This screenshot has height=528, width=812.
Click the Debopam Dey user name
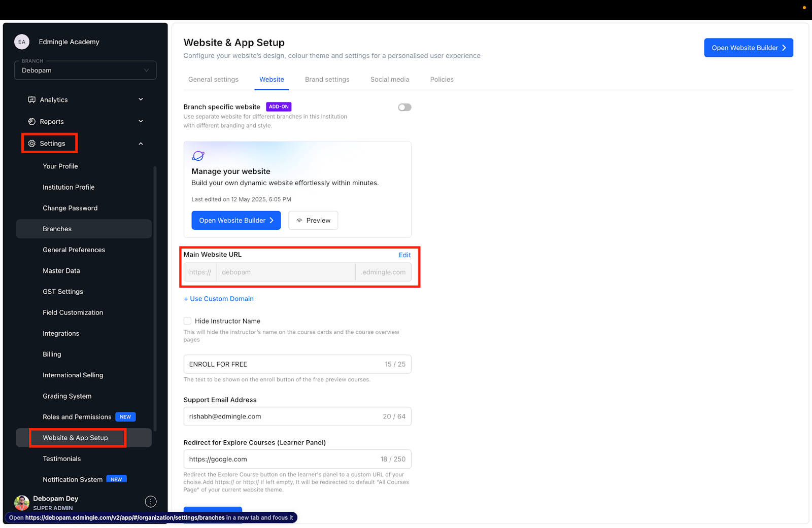(56, 499)
